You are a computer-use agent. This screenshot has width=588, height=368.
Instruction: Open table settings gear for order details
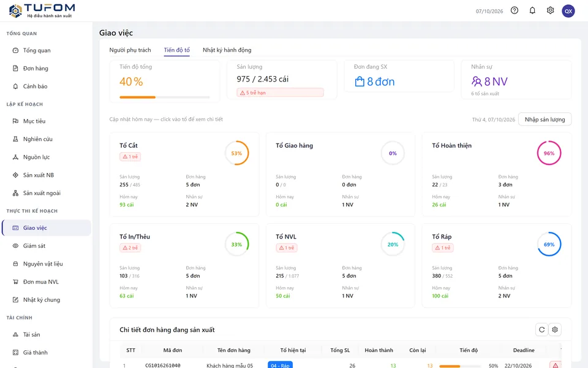point(555,330)
